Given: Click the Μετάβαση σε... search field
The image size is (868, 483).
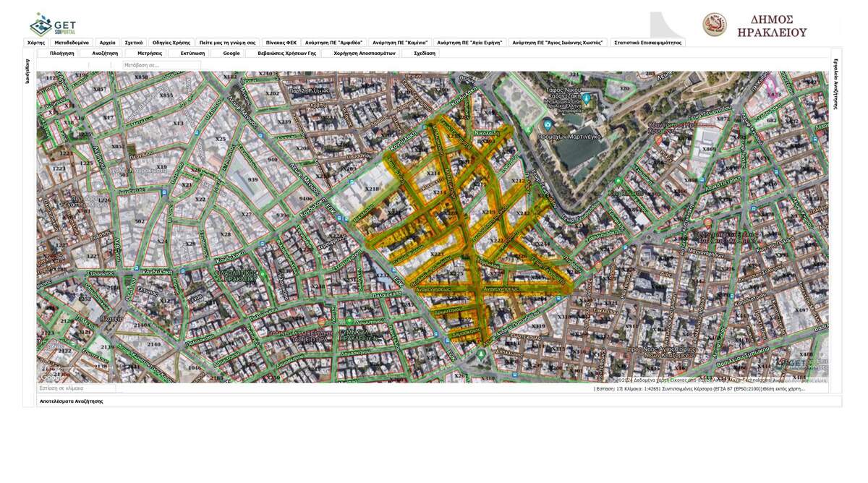Looking at the screenshot, I should click(161, 65).
